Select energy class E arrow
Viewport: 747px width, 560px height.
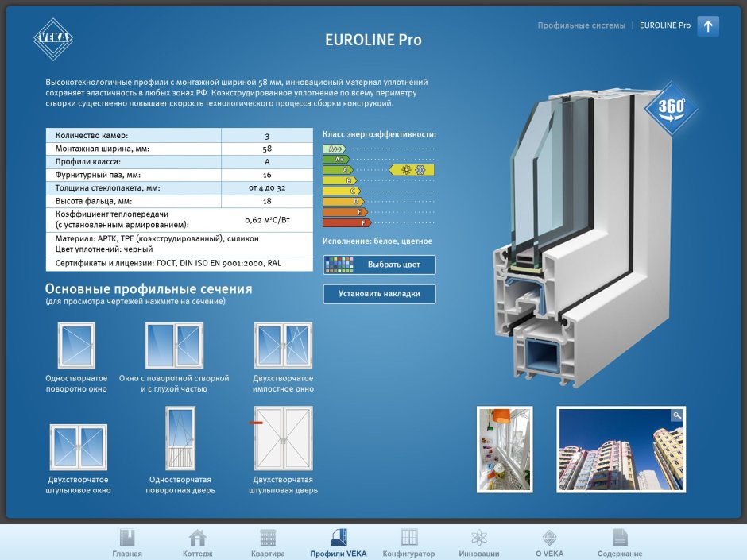pos(345,212)
